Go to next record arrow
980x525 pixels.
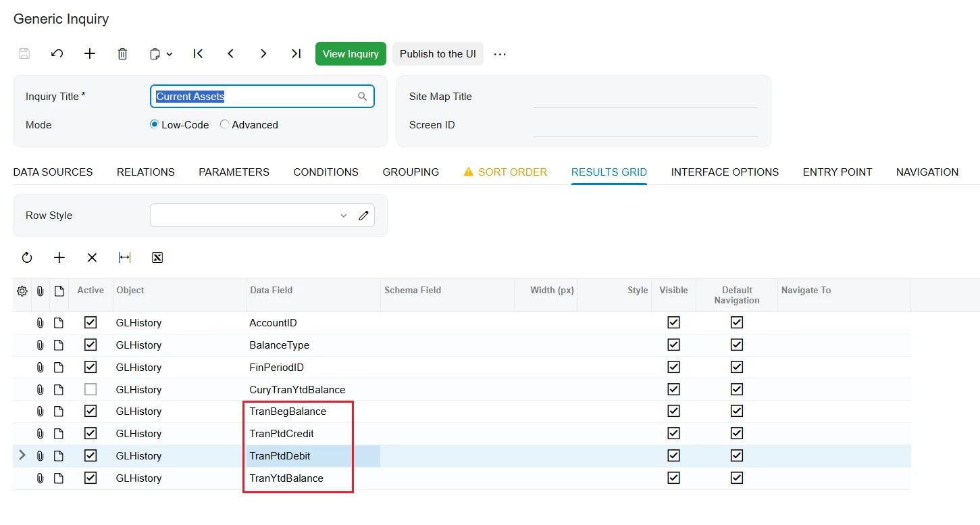263,54
